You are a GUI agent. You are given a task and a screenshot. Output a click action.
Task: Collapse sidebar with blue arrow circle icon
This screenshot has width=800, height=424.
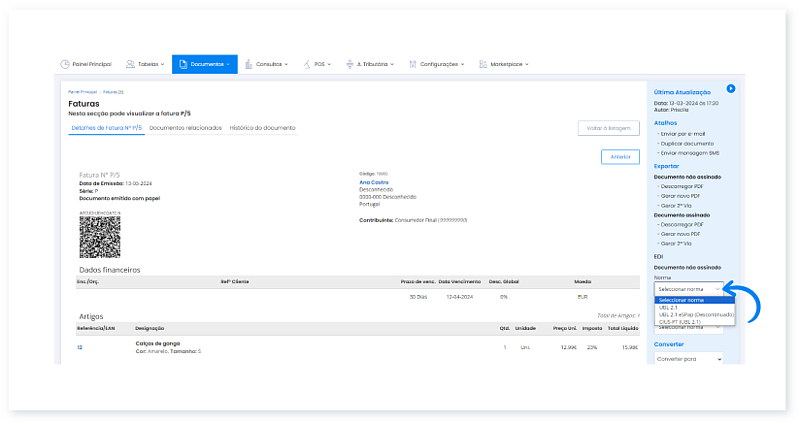(731, 89)
